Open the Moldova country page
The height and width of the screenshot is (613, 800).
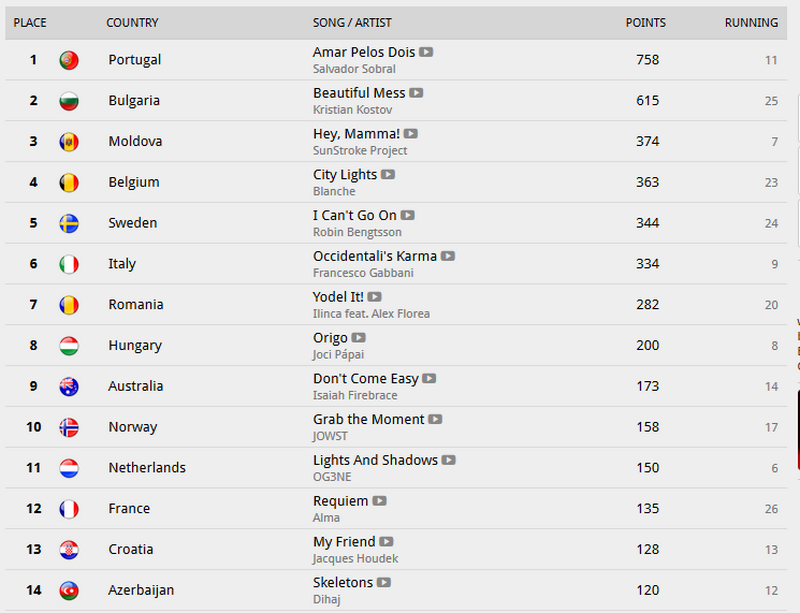click(x=135, y=142)
